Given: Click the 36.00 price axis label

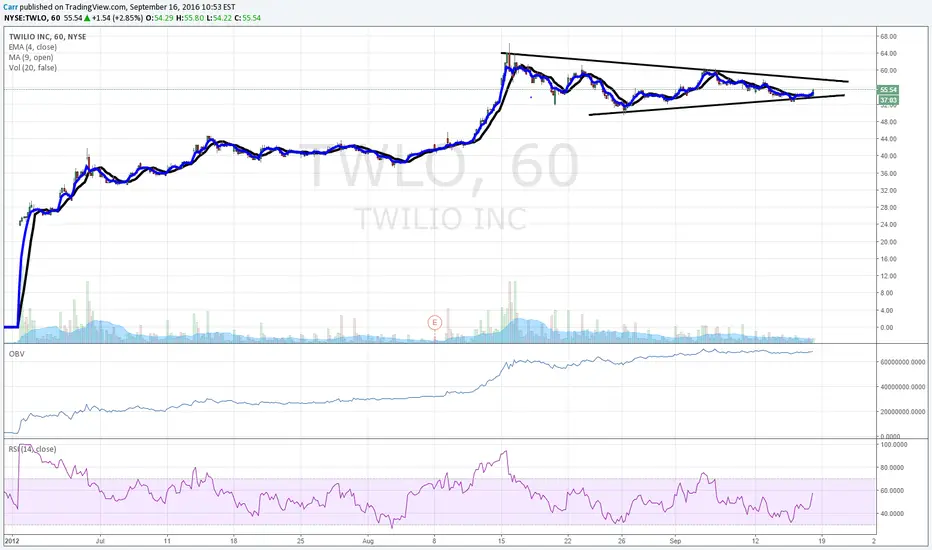Looking at the screenshot, I should point(888,174).
